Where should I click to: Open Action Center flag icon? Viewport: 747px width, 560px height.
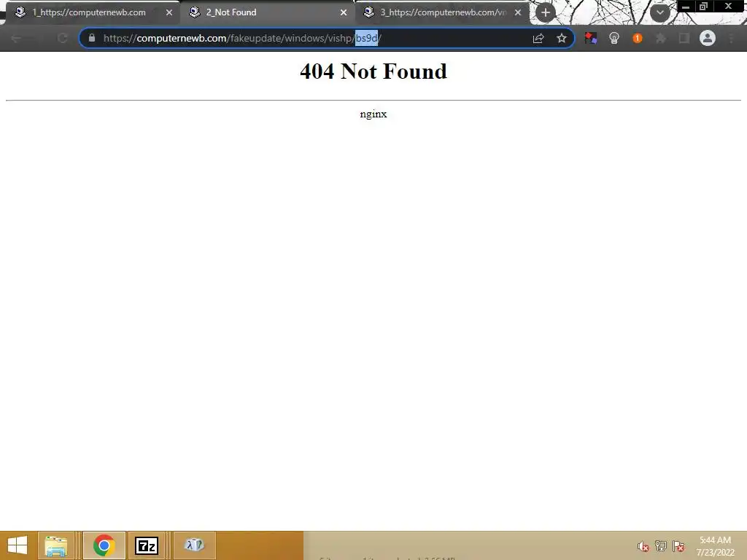[x=678, y=546]
